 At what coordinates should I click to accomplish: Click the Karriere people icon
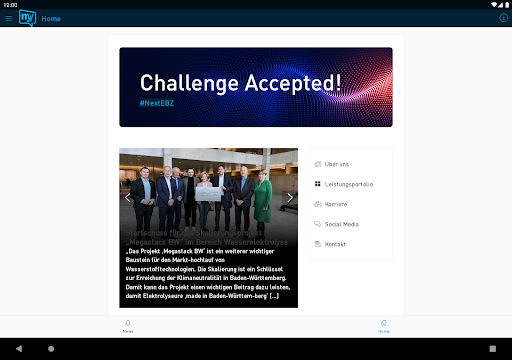[318, 204]
